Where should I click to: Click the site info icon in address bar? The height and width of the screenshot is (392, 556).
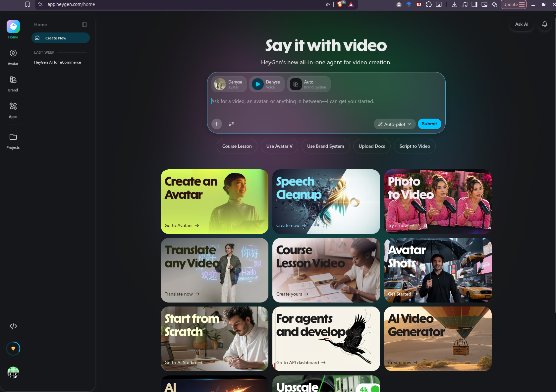40,4
